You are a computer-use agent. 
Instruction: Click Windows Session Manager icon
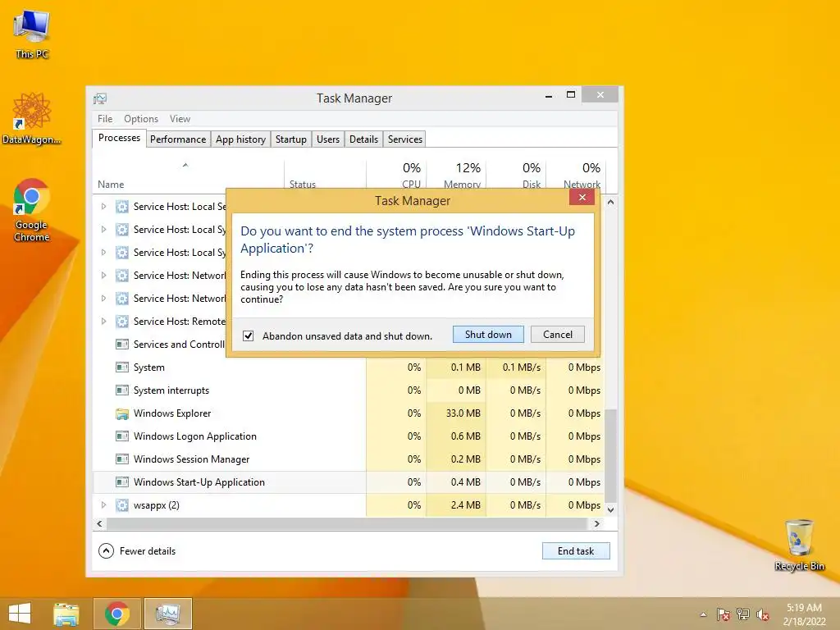pyautogui.click(x=122, y=459)
